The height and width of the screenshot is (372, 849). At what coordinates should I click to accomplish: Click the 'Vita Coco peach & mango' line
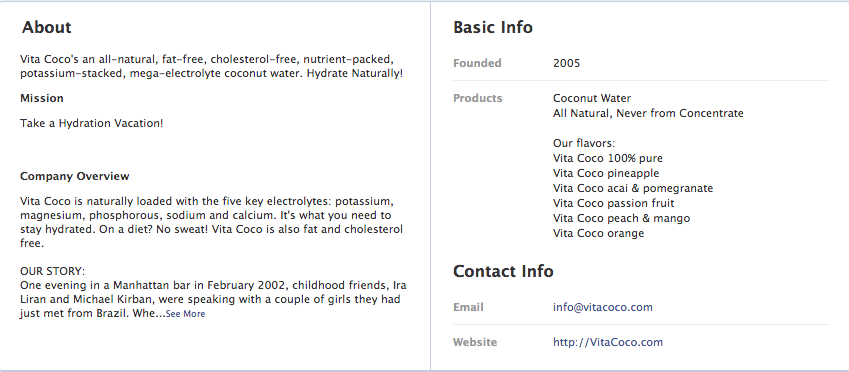click(x=622, y=218)
